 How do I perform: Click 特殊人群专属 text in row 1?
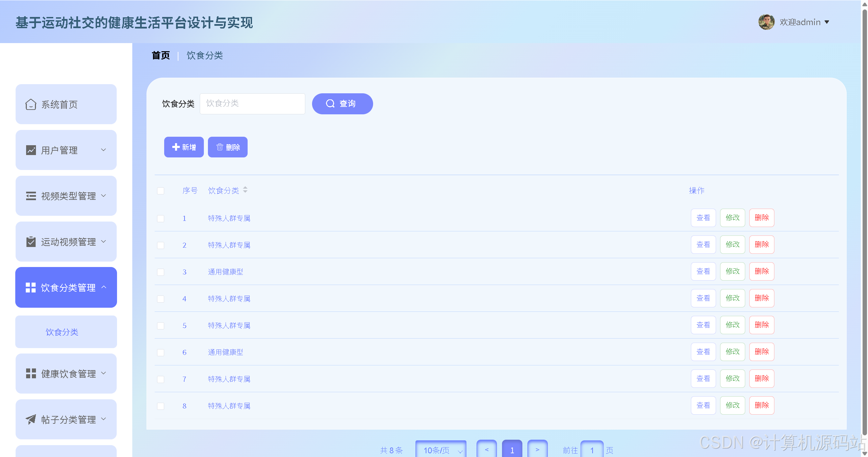point(229,218)
